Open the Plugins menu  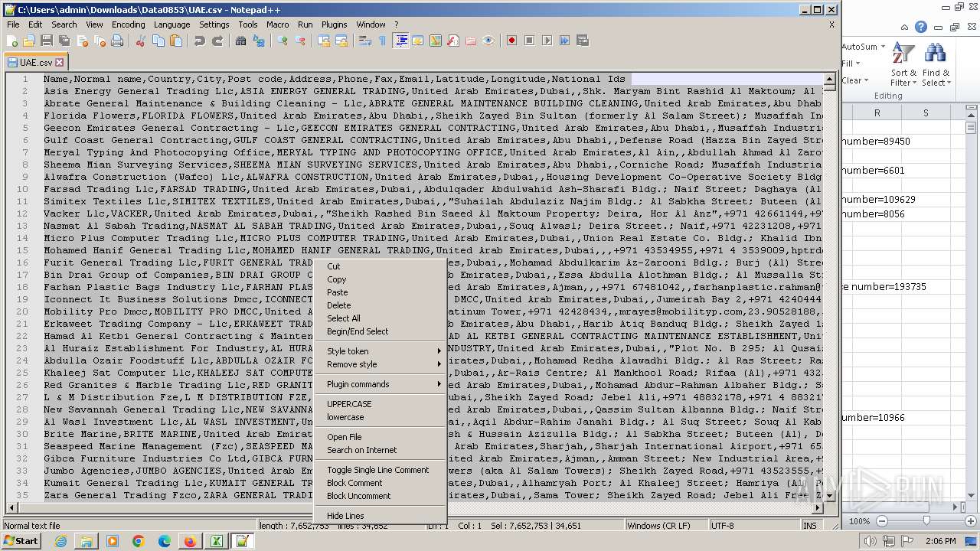[334, 24]
